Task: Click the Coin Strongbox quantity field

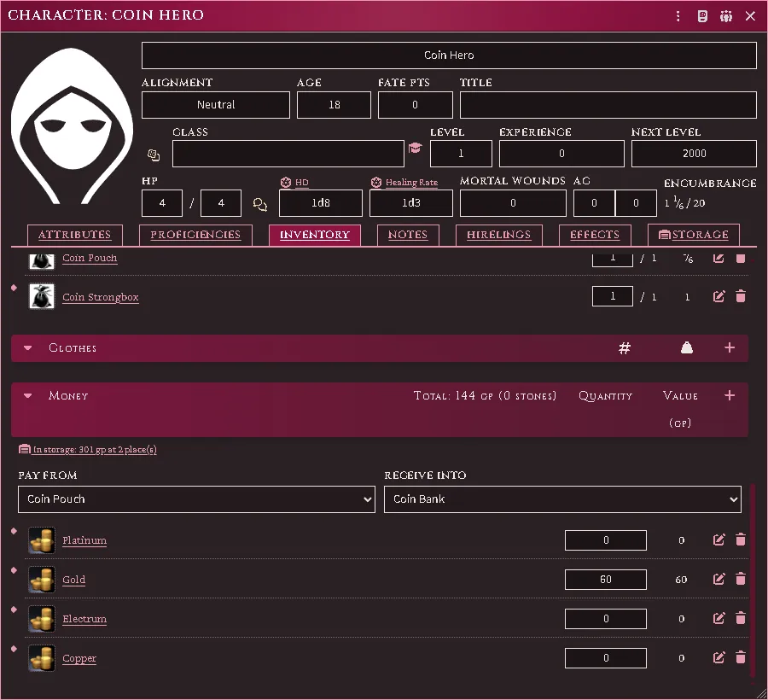Action: pos(612,296)
